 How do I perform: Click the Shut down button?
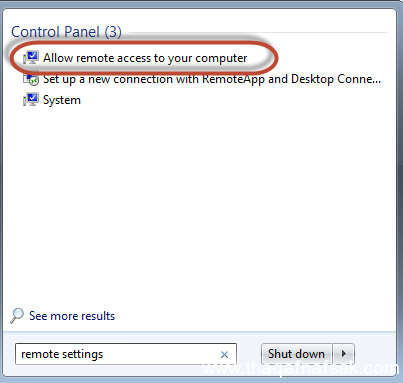pyautogui.click(x=296, y=354)
